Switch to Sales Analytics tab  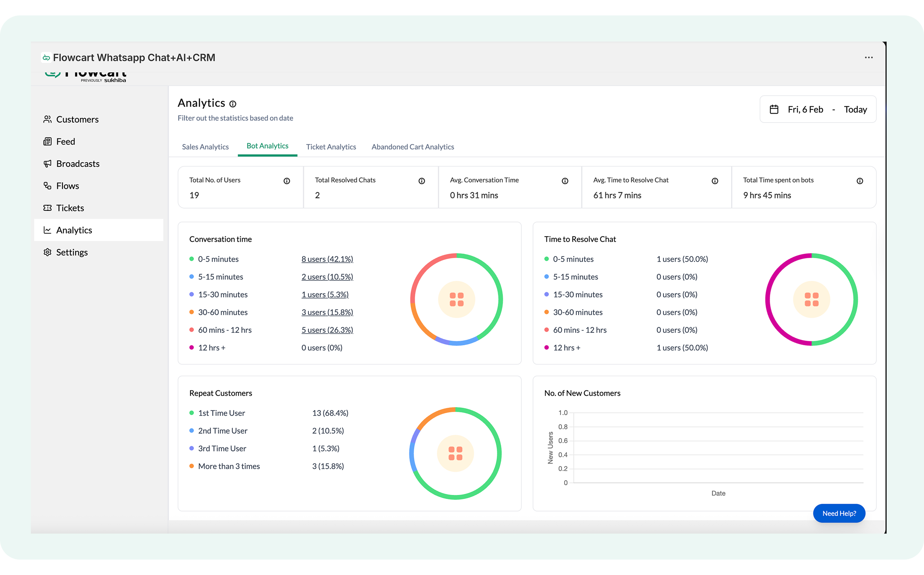[205, 147]
